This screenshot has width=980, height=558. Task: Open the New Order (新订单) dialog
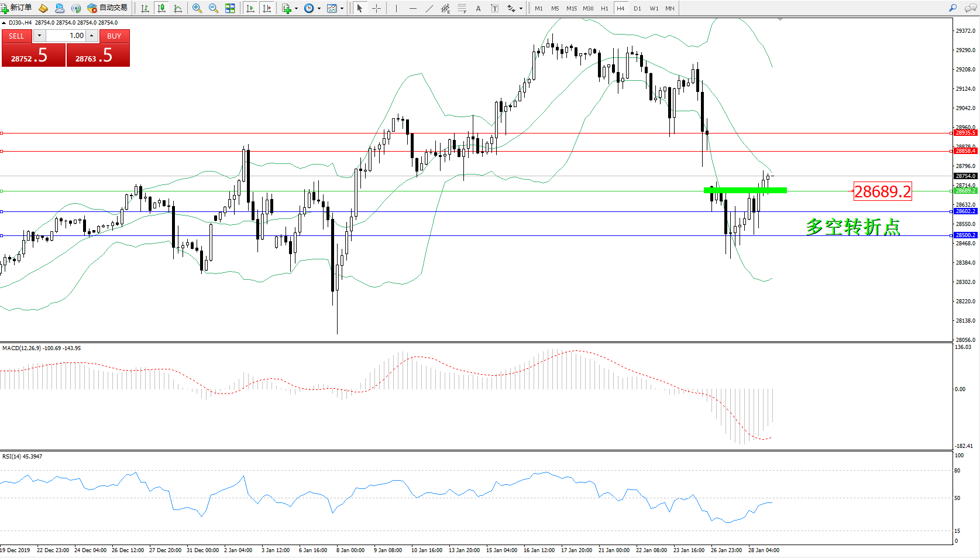point(16,8)
